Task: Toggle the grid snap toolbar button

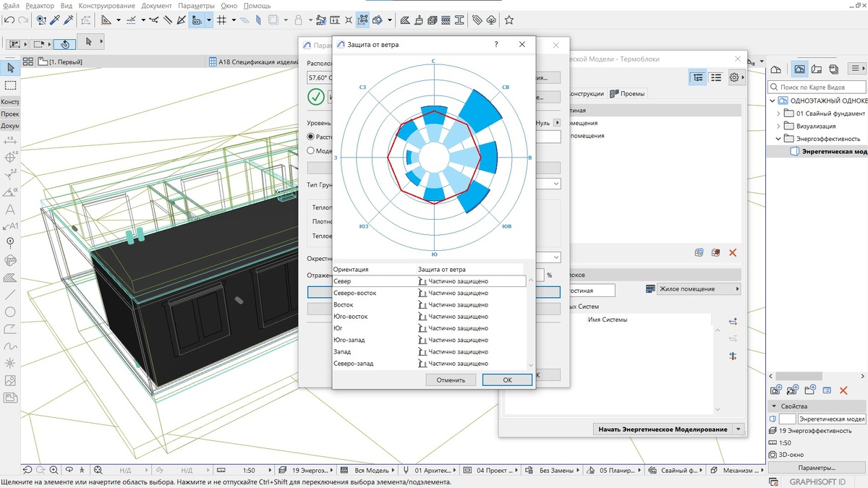Action: 222,20
